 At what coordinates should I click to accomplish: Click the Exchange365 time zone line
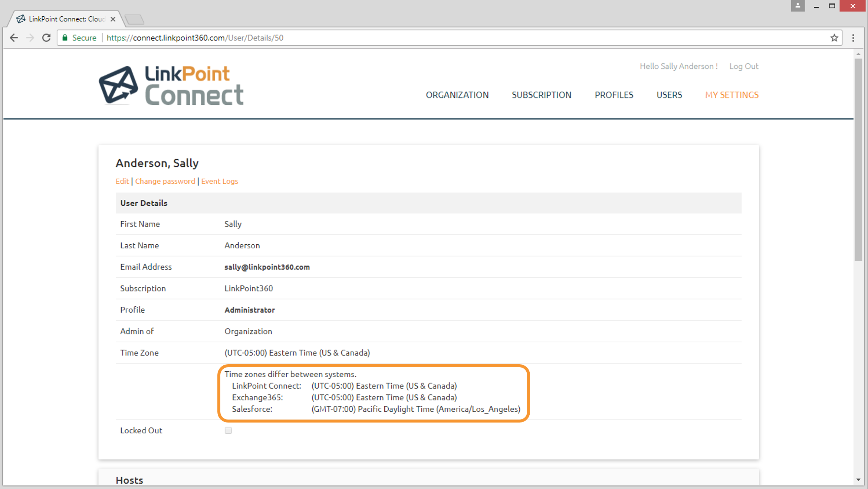(x=344, y=397)
